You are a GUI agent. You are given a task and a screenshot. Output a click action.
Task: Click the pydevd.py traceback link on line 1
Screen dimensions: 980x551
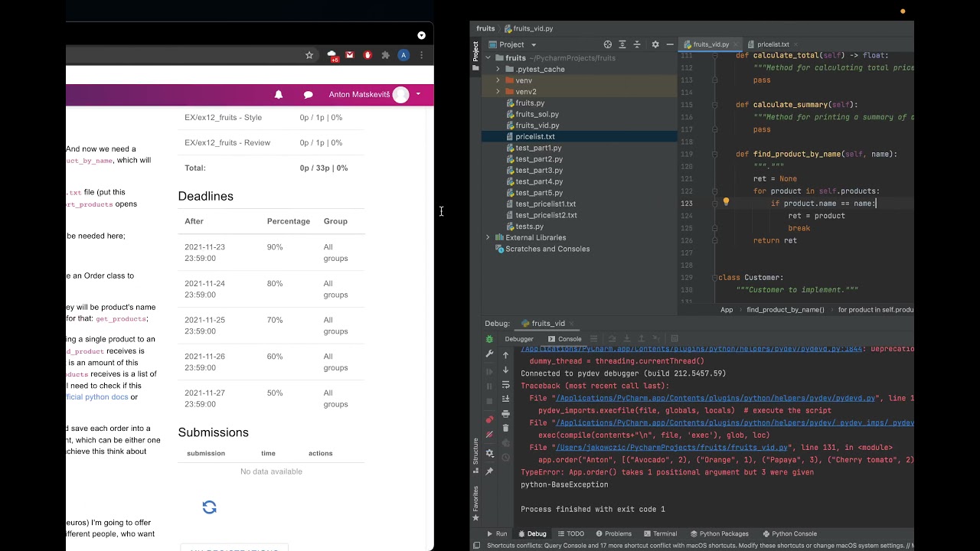pos(716,399)
